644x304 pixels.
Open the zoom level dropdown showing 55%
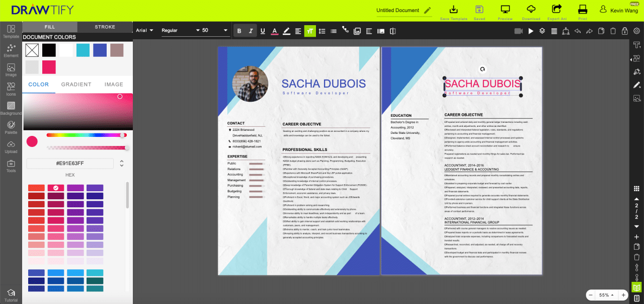pyautogui.click(x=606, y=295)
